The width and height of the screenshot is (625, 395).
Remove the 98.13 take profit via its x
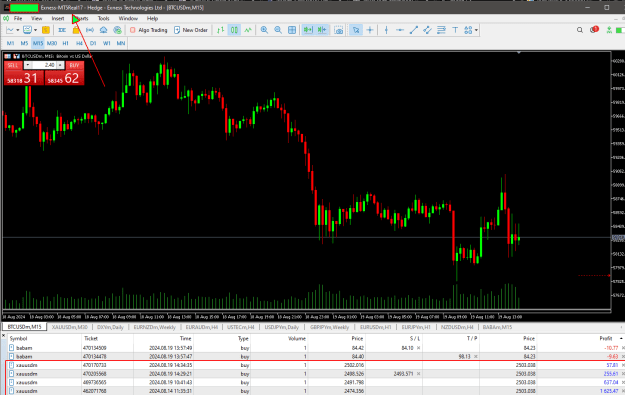tap(475, 357)
